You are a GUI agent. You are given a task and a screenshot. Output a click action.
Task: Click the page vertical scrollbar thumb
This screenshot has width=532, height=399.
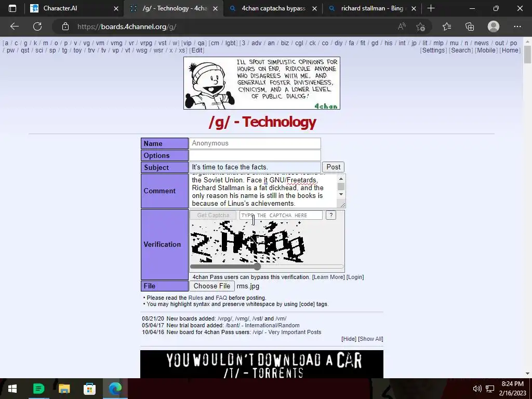pyautogui.click(x=527, y=54)
